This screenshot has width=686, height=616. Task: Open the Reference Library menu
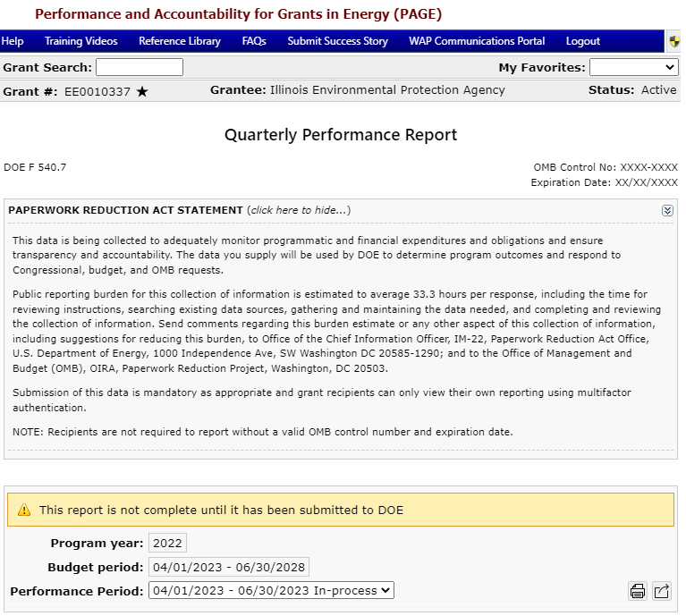point(180,41)
